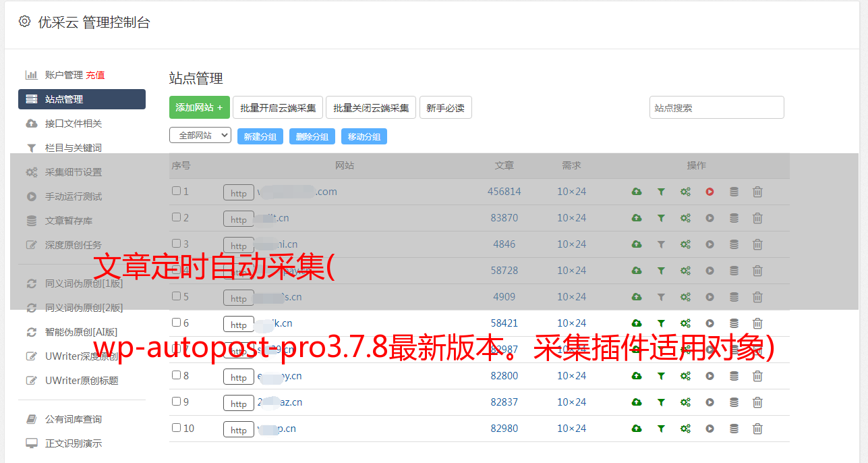Open the database icon in row 3

tap(734, 244)
